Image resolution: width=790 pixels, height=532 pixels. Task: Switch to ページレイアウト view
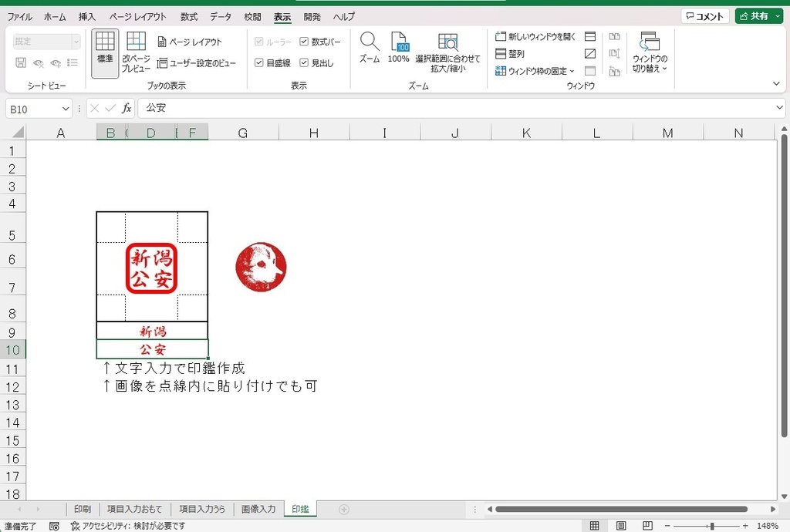pos(190,42)
